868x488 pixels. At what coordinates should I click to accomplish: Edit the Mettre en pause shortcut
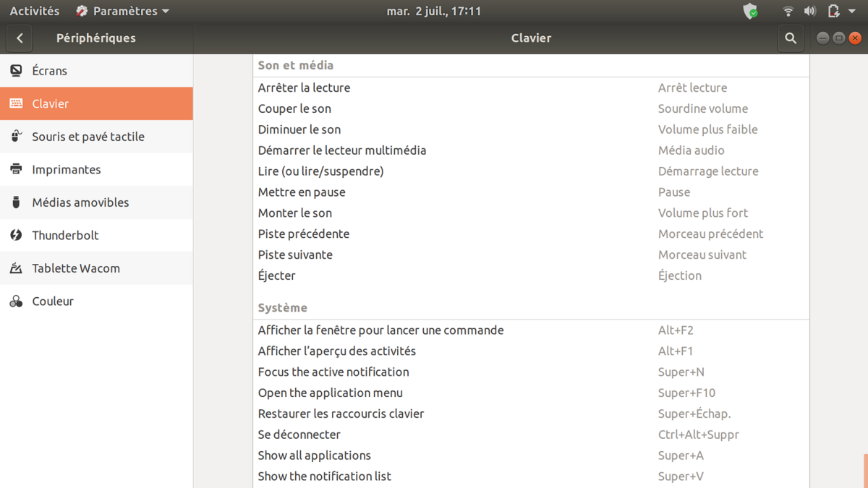tap(531, 192)
